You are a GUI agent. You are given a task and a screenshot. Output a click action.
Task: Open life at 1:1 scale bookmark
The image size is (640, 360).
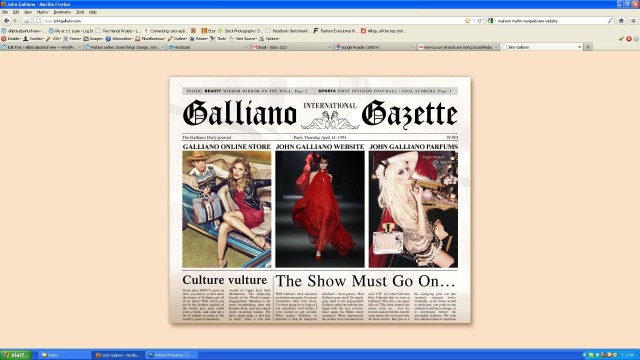tap(71, 31)
